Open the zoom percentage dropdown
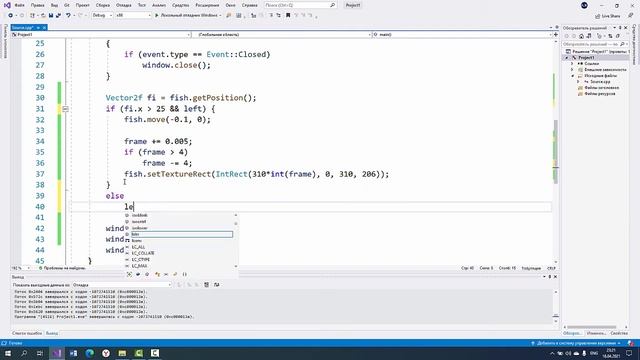 coord(29,268)
